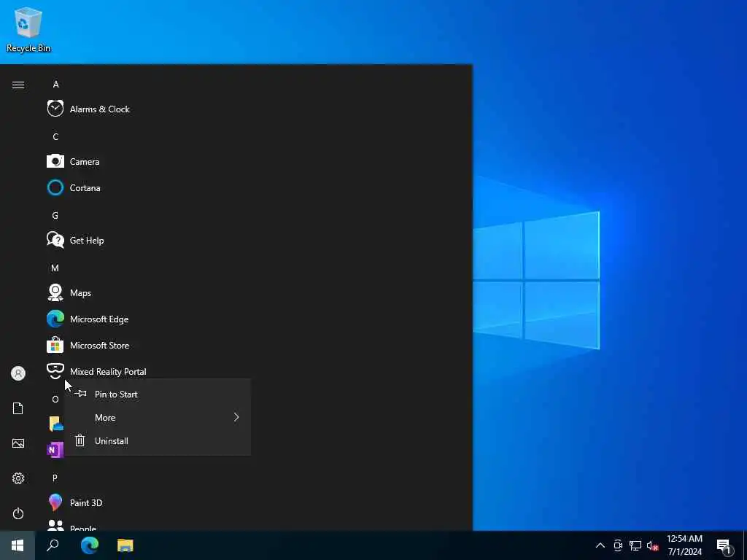Click the letter M section header

click(x=55, y=268)
